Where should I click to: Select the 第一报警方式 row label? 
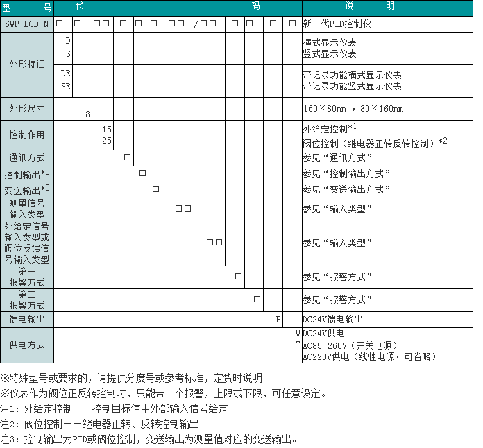[x=27, y=277]
